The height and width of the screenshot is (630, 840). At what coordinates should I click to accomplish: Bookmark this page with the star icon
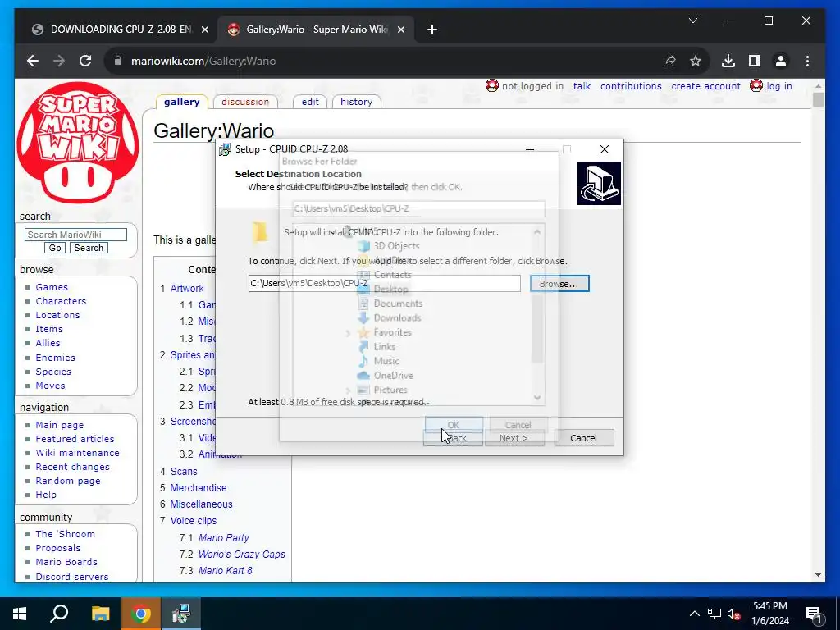696,61
